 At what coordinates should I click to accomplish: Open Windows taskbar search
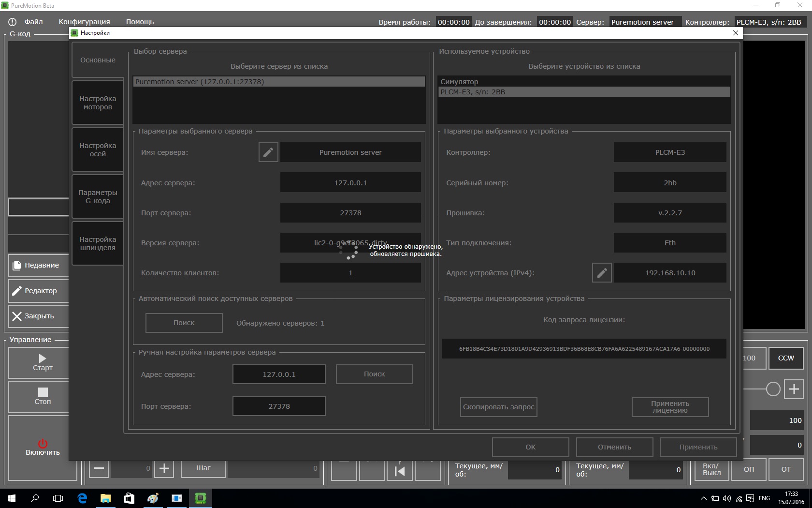coord(35,498)
